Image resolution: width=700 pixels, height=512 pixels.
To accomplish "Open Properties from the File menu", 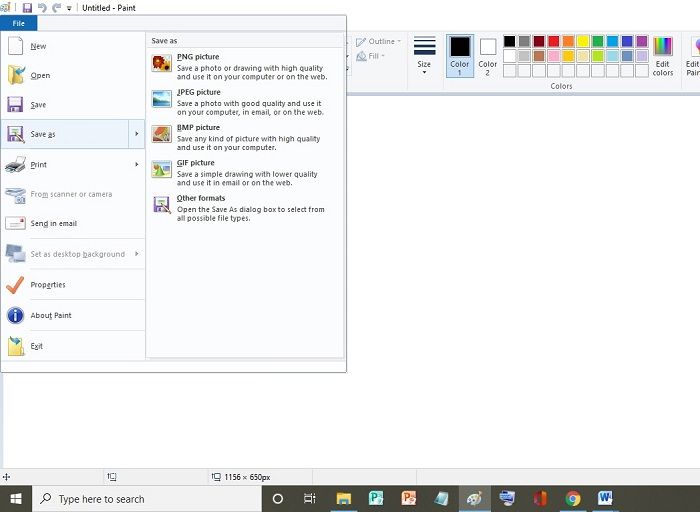I will (73, 284).
